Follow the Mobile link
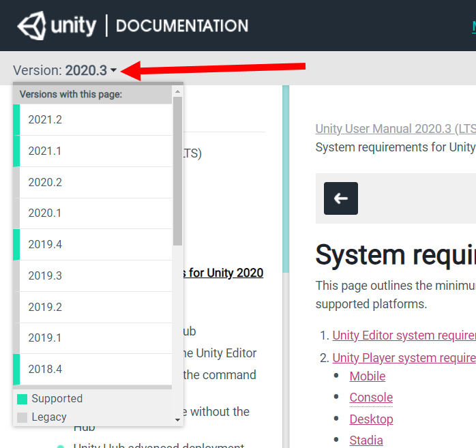The height and width of the screenshot is (448, 476). pos(368,376)
